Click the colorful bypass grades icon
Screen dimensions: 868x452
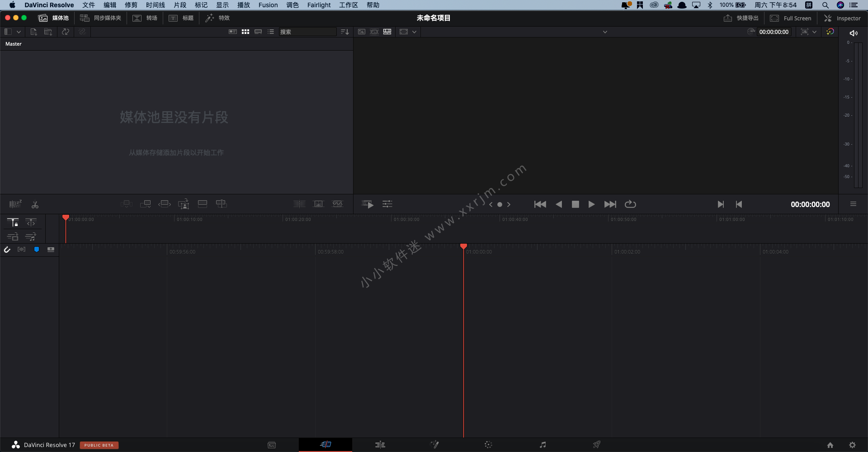[830, 32]
